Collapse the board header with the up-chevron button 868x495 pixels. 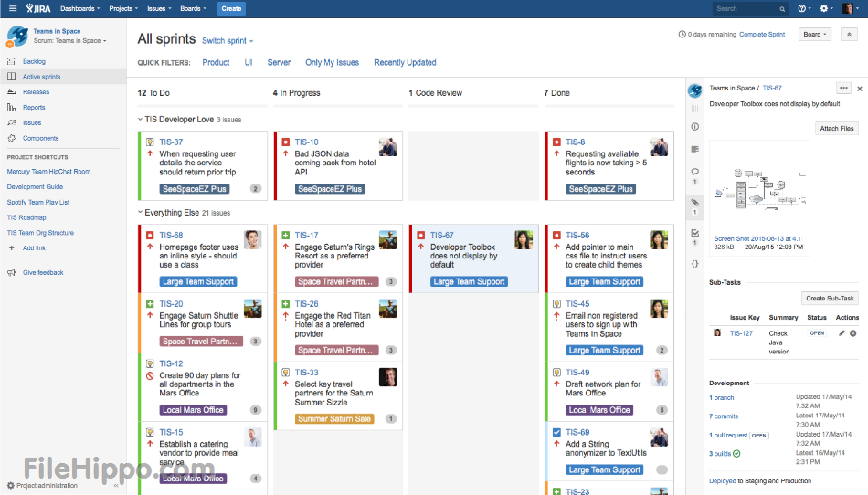[849, 35]
